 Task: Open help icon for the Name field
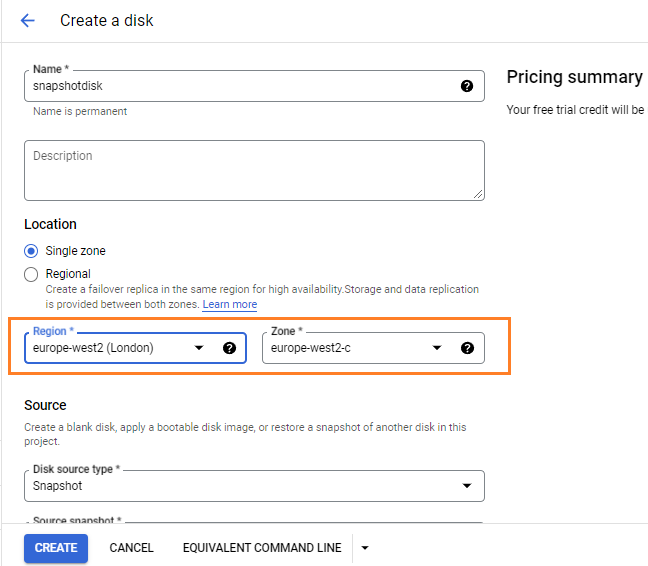point(466,86)
